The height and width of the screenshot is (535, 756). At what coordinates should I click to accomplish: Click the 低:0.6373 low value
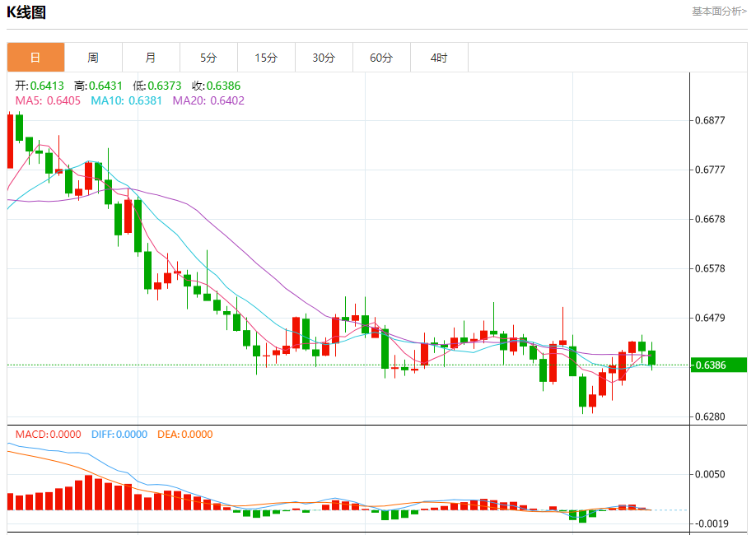157,86
